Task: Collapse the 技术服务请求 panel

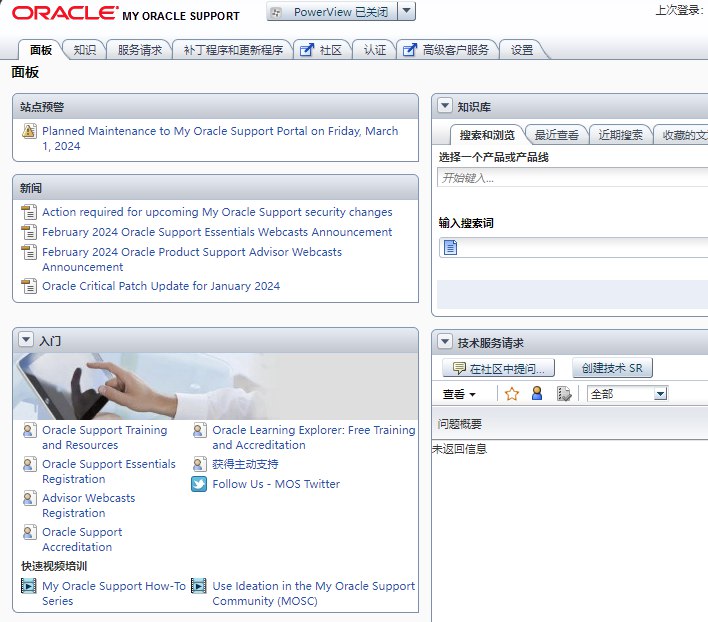Action: click(445, 342)
